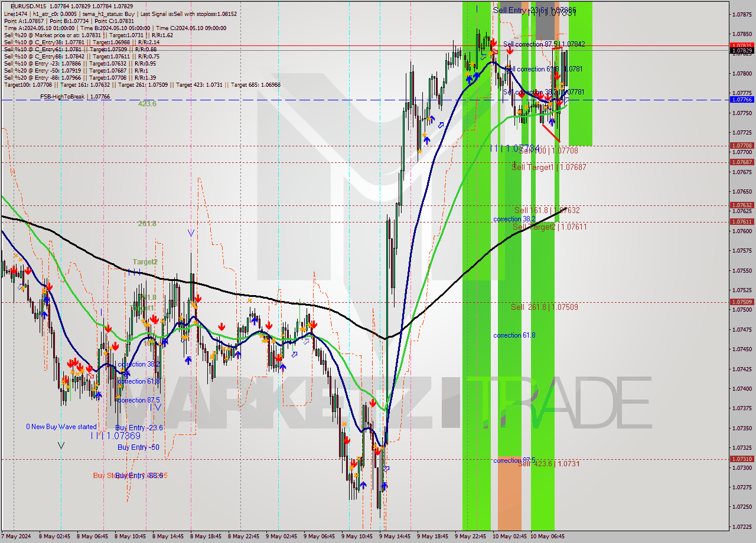Click the '9 May 22:45' time axis label
The image size is (756, 543).
470,537
